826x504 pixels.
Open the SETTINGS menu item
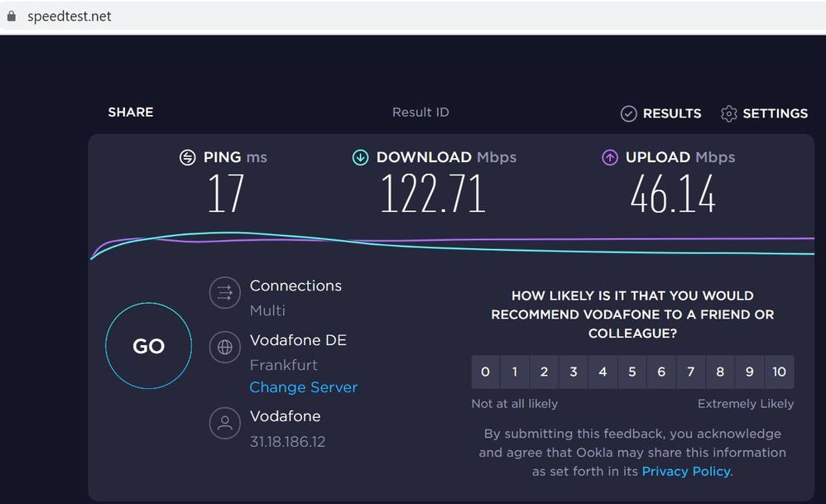click(x=775, y=113)
